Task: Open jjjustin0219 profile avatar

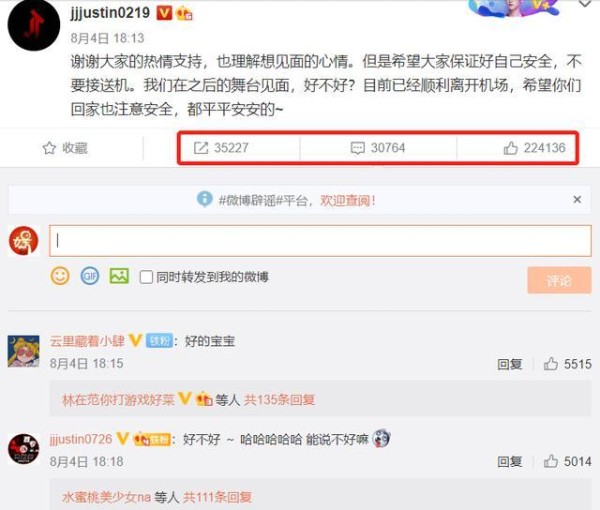Action: (34, 25)
